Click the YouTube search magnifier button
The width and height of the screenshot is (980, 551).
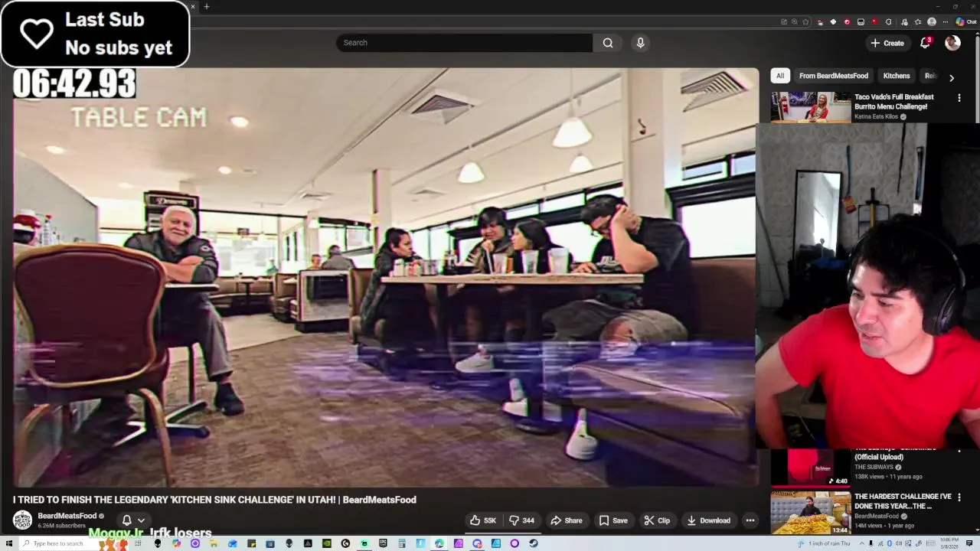[x=608, y=43]
